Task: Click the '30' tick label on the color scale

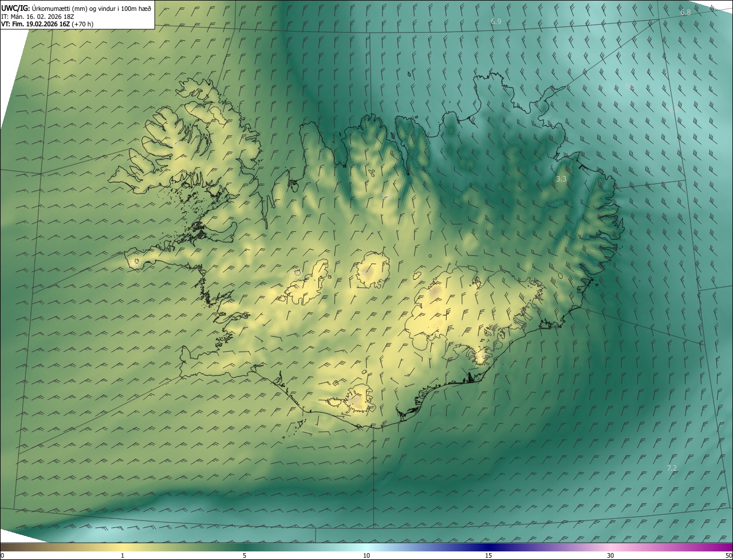Action: click(x=610, y=555)
